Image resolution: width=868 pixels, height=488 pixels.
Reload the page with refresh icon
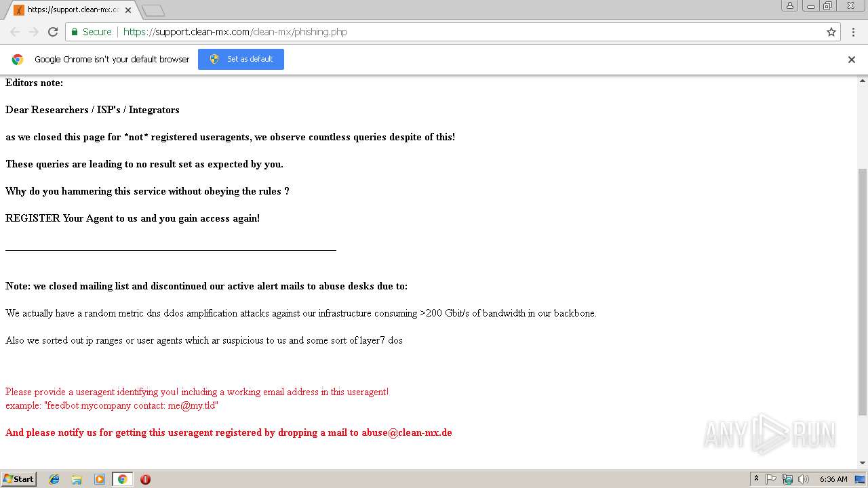tap(53, 32)
